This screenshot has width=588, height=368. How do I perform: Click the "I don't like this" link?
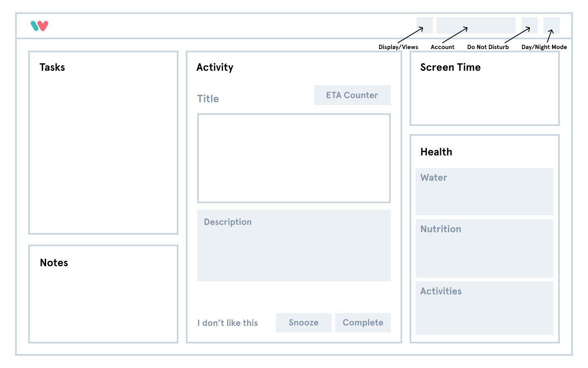(228, 323)
